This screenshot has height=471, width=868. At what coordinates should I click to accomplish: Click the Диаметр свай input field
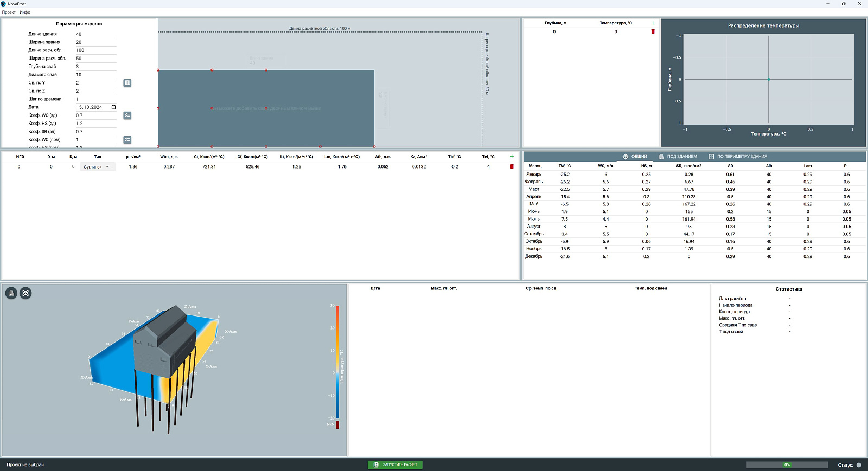[95, 75]
